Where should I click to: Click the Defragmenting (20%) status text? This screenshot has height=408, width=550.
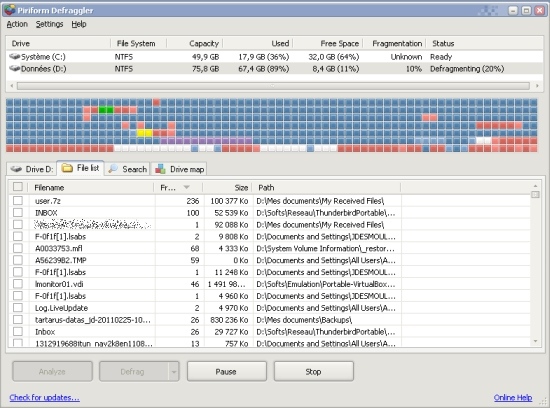coord(467,69)
